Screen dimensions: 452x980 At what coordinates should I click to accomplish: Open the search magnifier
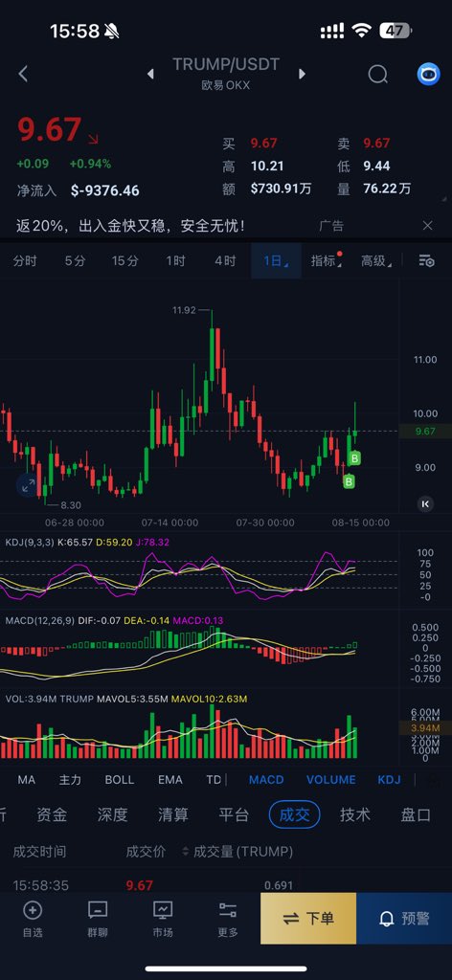point(377,75)
